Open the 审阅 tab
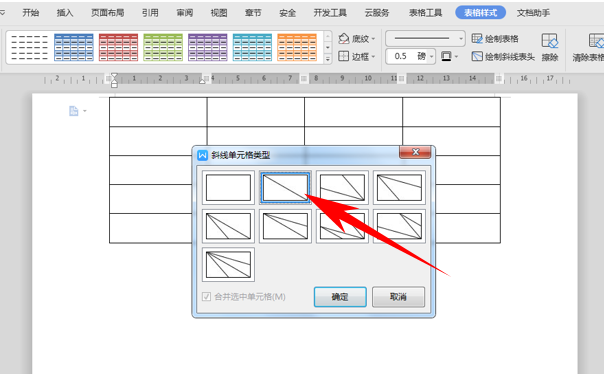The height and width of the screenshot is (376, 604). click(185, 13)
